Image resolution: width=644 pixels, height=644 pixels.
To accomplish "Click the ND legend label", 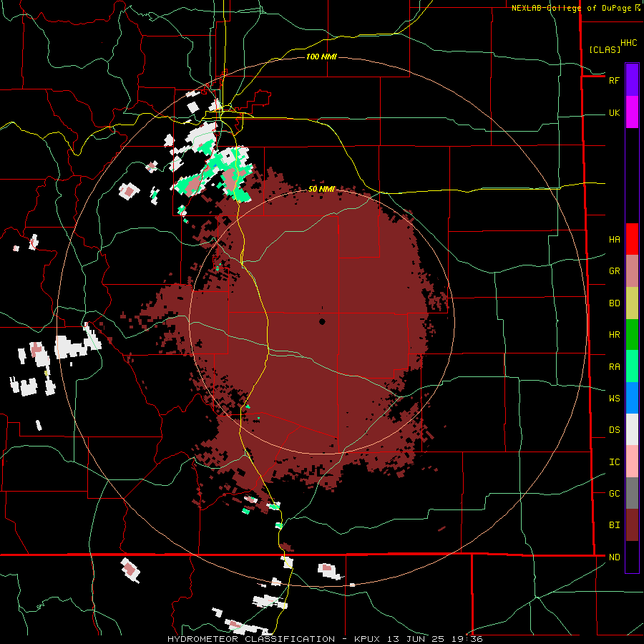I will [x=615, y=557].
